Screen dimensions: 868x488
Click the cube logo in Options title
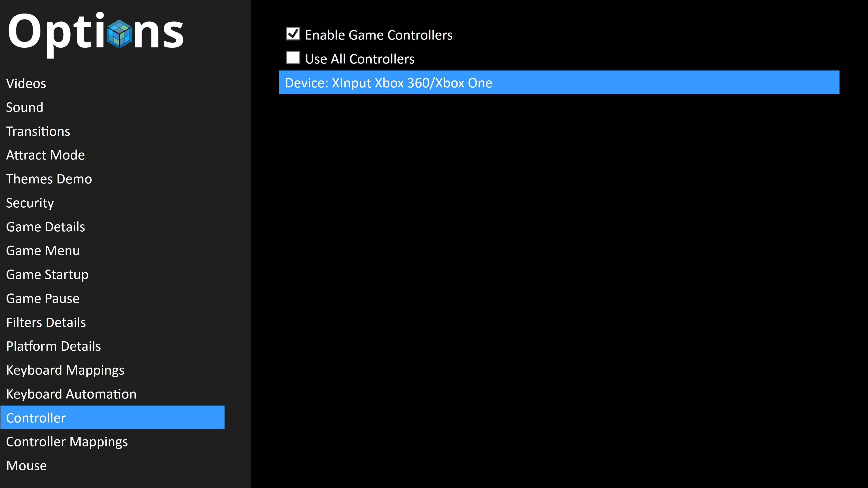119,34
